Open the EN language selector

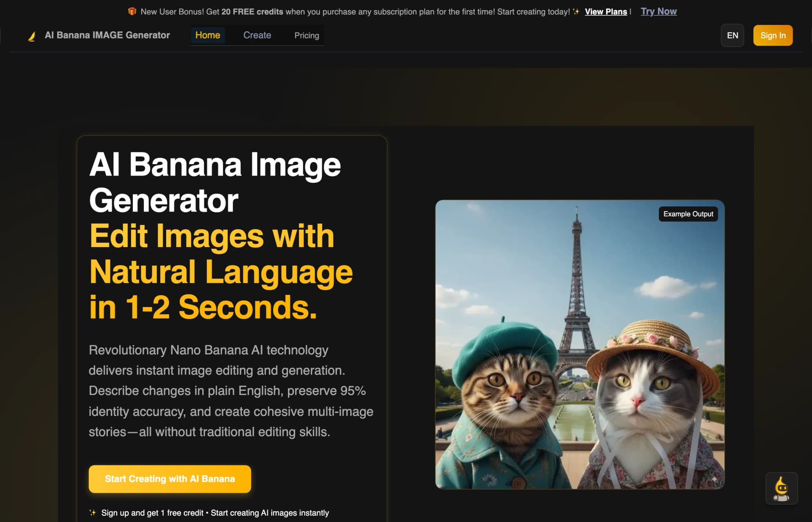click(732, 35)
